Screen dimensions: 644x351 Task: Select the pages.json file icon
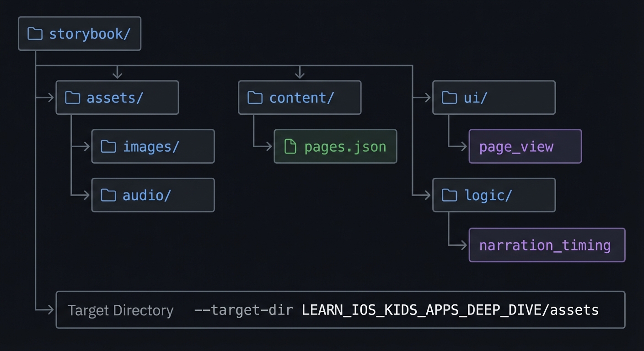290,146
